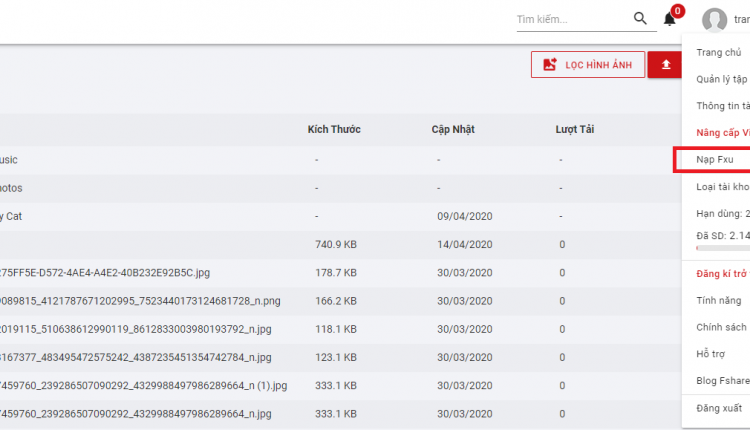This screenshot has width=750, height=430.
Task: Click Đăng kí trở thành link
Action: coord(721,274)
